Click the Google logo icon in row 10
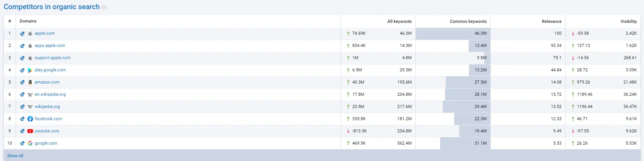 [x=30, y=143]
